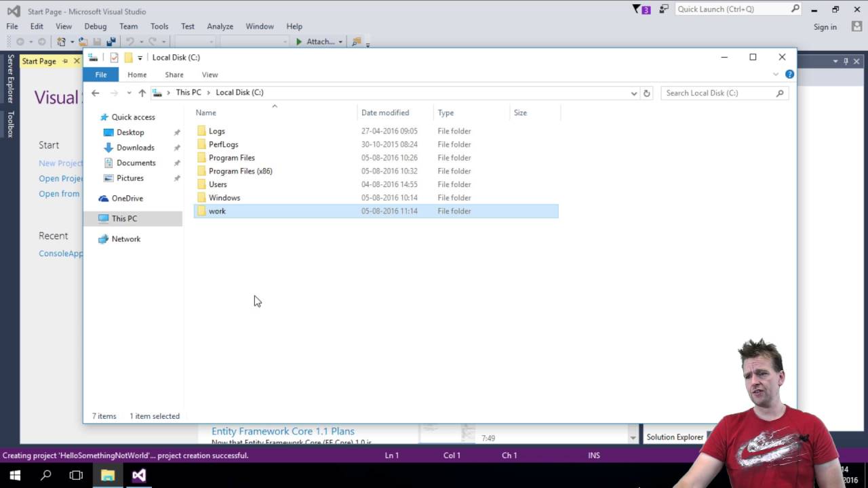
Task: Open the Windows Start menu
Action: pyautogui.click(x=15, y=475)
